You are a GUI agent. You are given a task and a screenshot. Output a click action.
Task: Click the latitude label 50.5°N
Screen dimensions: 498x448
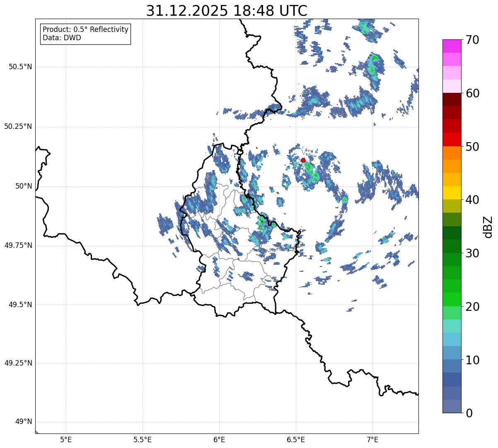point(20,67)
